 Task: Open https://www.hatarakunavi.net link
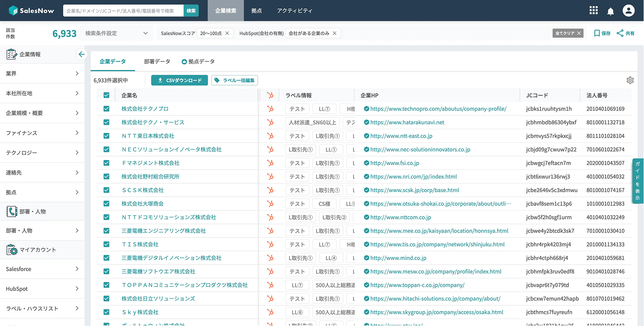407,122
